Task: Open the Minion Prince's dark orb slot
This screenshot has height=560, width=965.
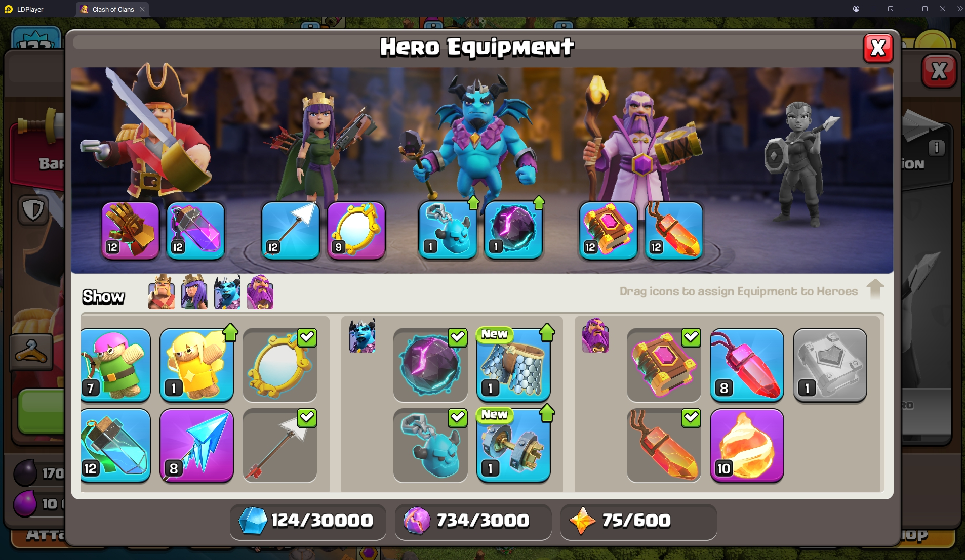Action: click(x=513, y=231)
